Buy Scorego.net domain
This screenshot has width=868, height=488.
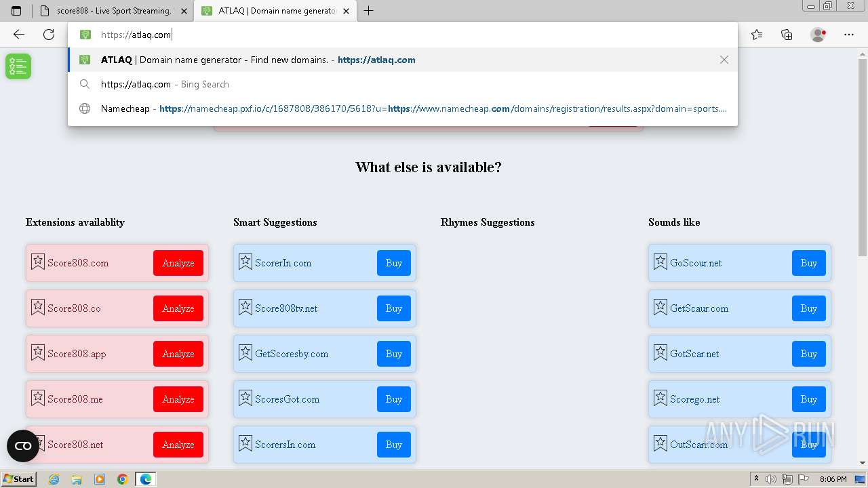(x=809, y=399)
